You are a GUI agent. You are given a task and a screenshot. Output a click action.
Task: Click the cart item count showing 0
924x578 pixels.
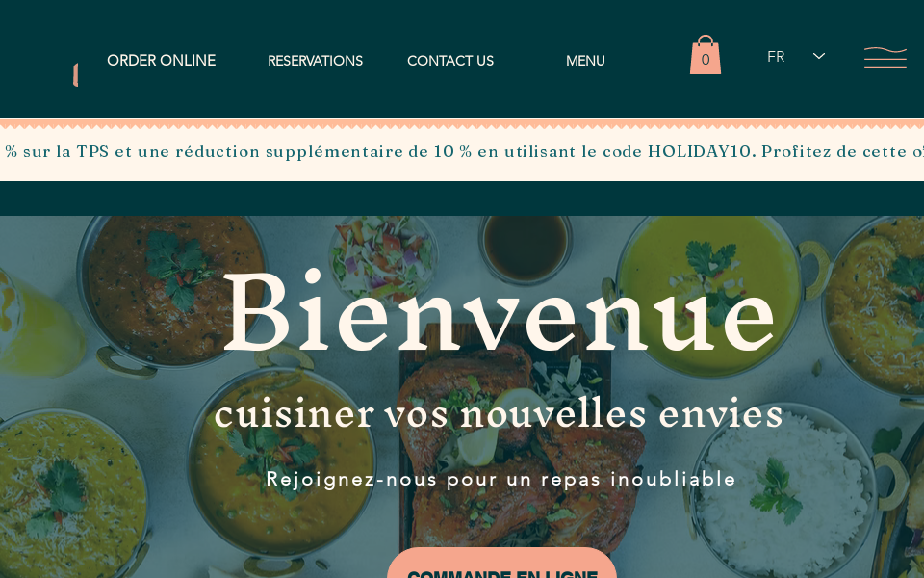(x=706, y=60)
